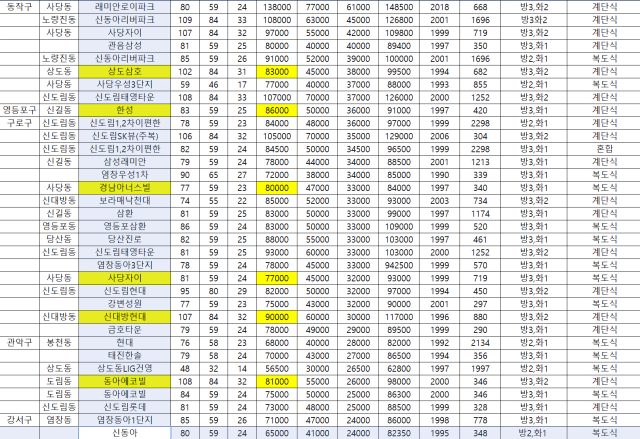Select the 금호타운 apartment cell

point(124,330)
